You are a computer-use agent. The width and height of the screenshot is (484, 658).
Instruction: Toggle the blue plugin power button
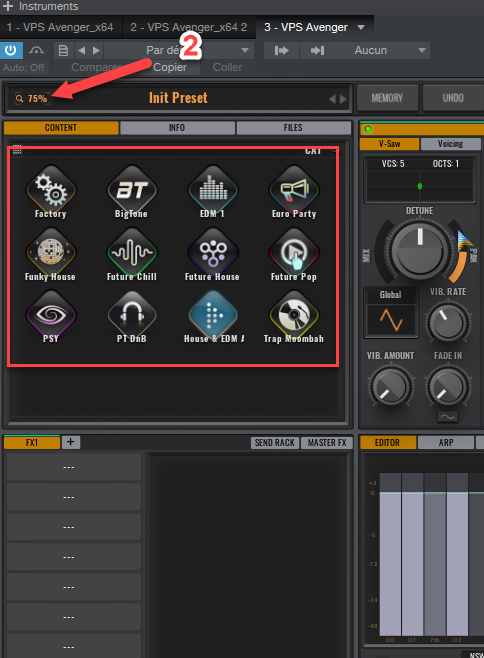(10, 50)
